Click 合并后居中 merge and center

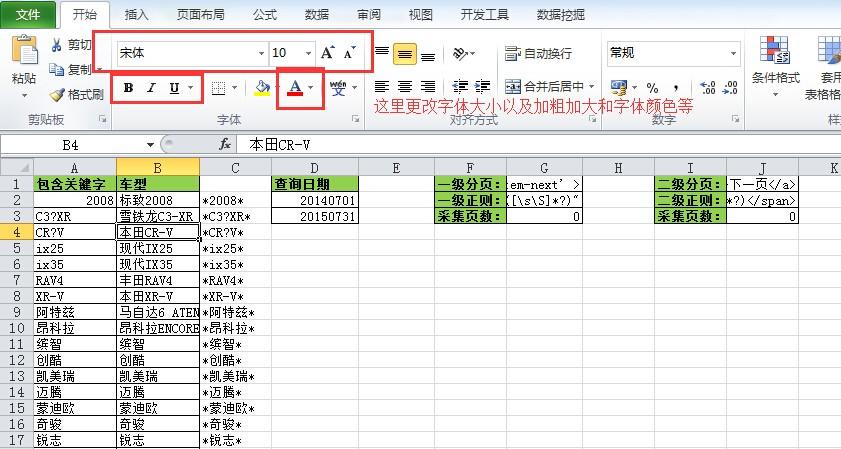click(x=544, y=86)
